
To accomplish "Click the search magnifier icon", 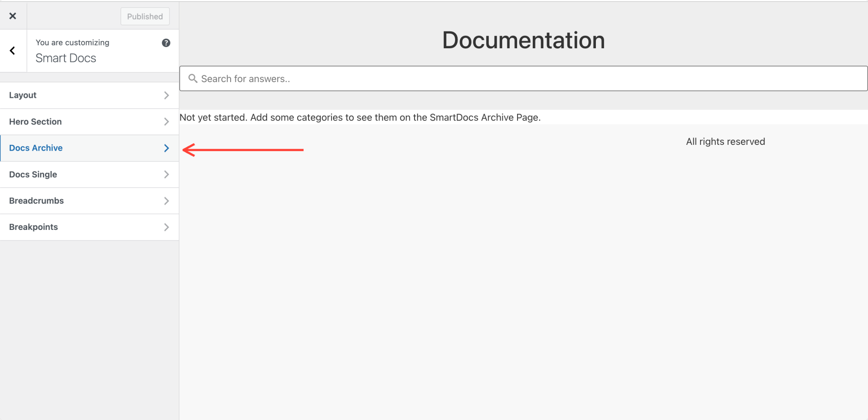I will click(193, 79).
